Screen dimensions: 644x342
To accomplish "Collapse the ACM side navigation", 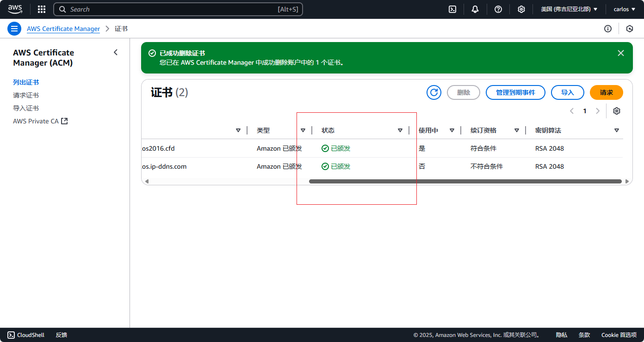I will coord(116,52).
